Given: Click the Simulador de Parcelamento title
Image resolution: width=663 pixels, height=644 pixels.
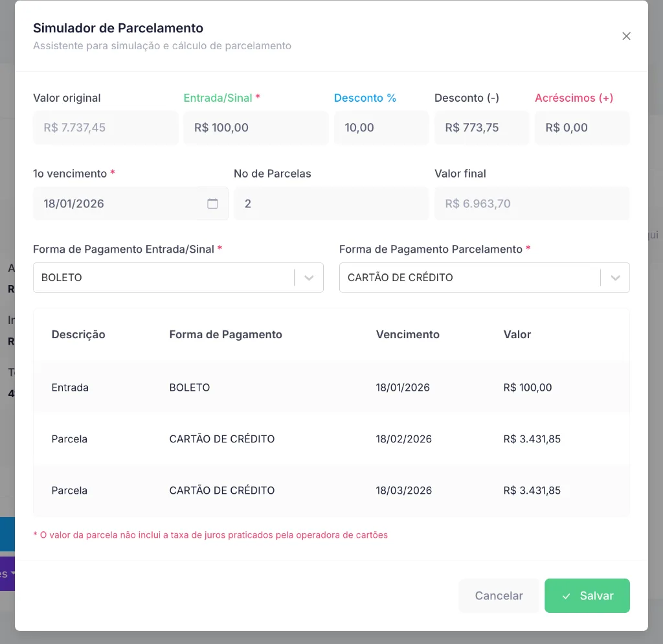Looking at the screenshot, I should pos(118,28).
